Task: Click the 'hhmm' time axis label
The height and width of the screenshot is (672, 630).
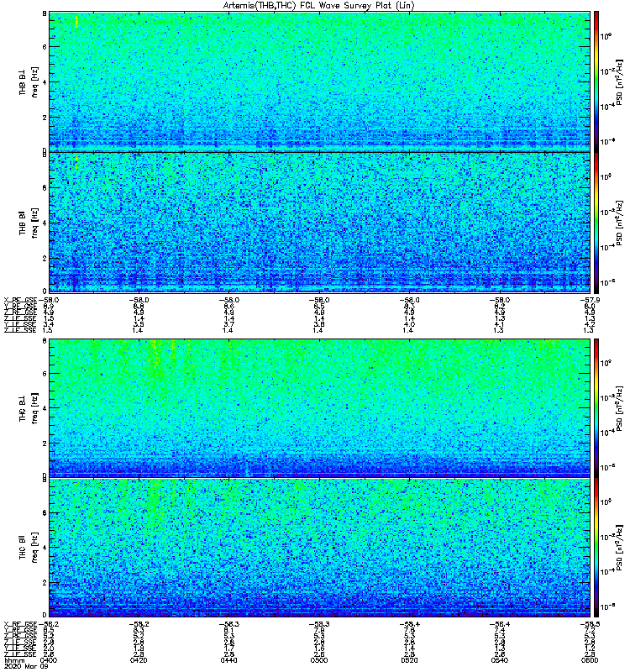Action: click(x=14, y=660)
